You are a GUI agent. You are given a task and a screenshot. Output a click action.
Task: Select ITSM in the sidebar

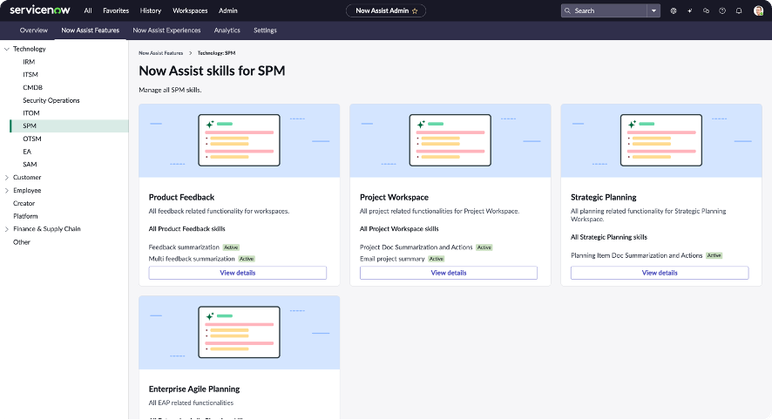30,74
